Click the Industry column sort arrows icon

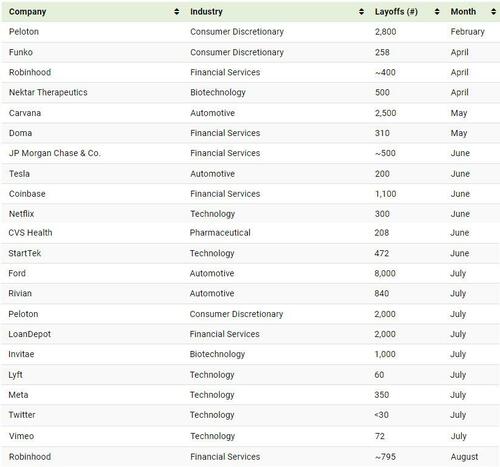click(x=361, y=12)
